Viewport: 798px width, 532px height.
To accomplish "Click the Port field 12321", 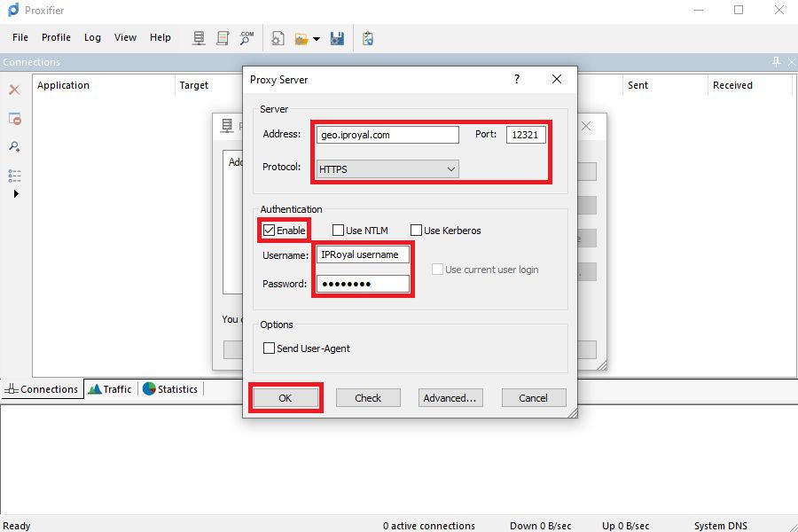I will click(x=526, y=135).
